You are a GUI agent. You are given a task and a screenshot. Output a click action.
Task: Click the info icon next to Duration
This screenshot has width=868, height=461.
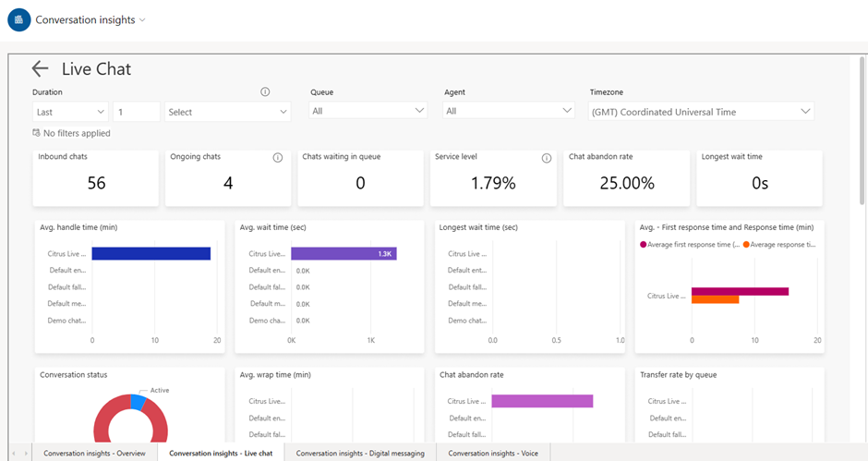[x=265, y=92]
